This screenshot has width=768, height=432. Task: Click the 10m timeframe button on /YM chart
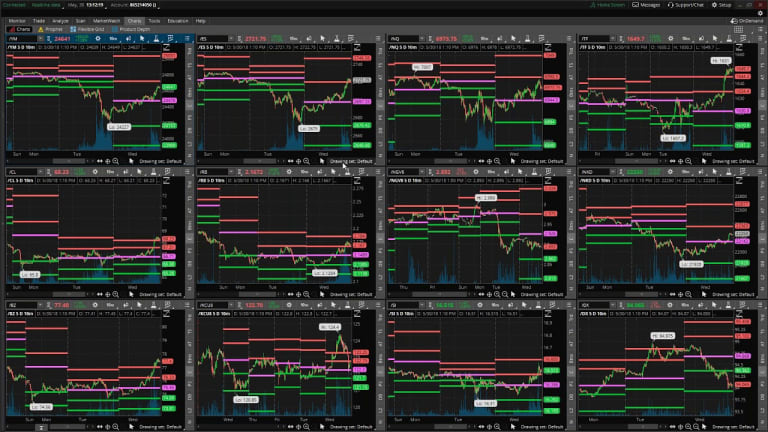(113, 38)
